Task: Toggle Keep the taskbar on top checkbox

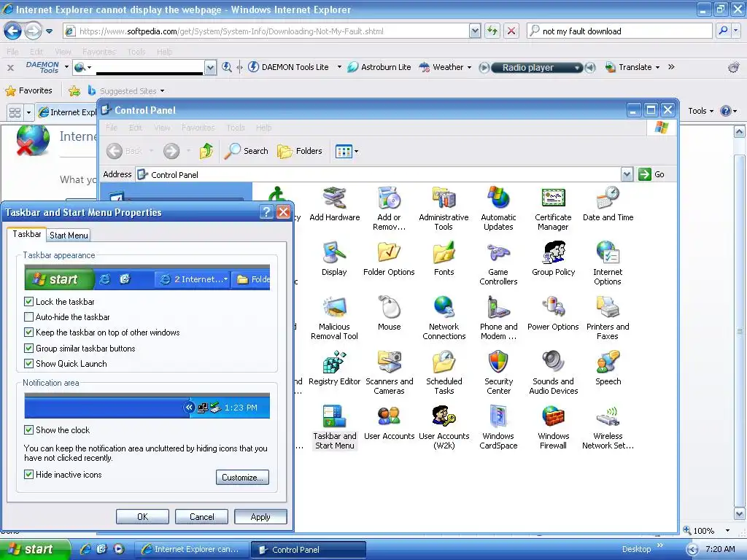Action: [x=28, y=332]
